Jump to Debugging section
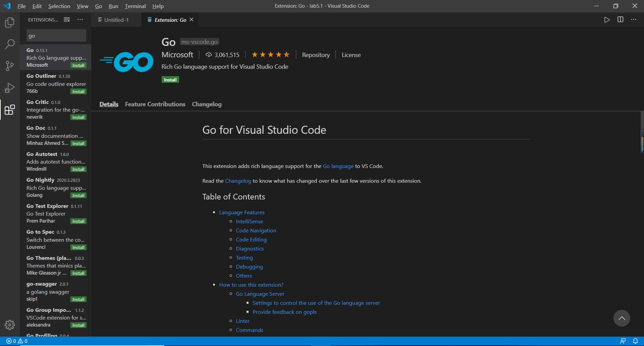The image size is (644, 346). click(x=249, y=267)
